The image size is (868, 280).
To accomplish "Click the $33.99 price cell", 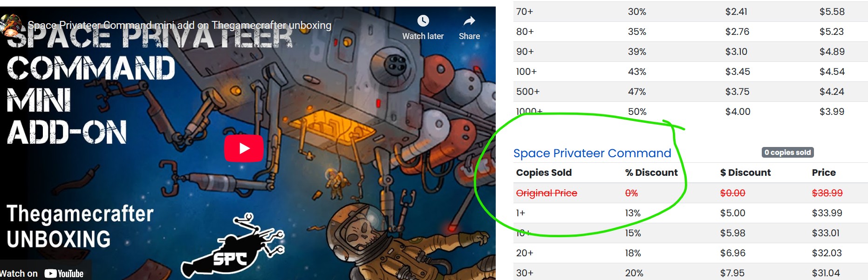I will 827,213.
